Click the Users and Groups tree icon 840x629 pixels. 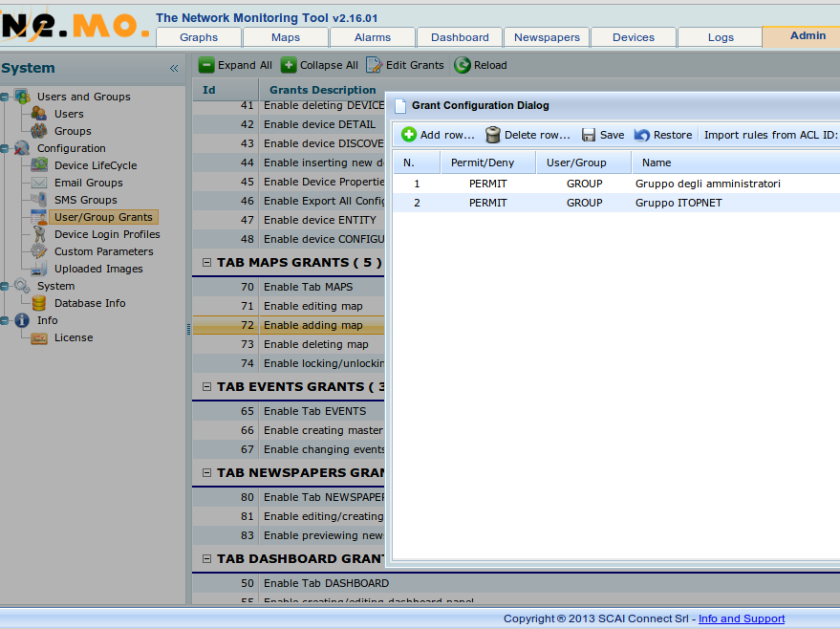coord(22,97)
